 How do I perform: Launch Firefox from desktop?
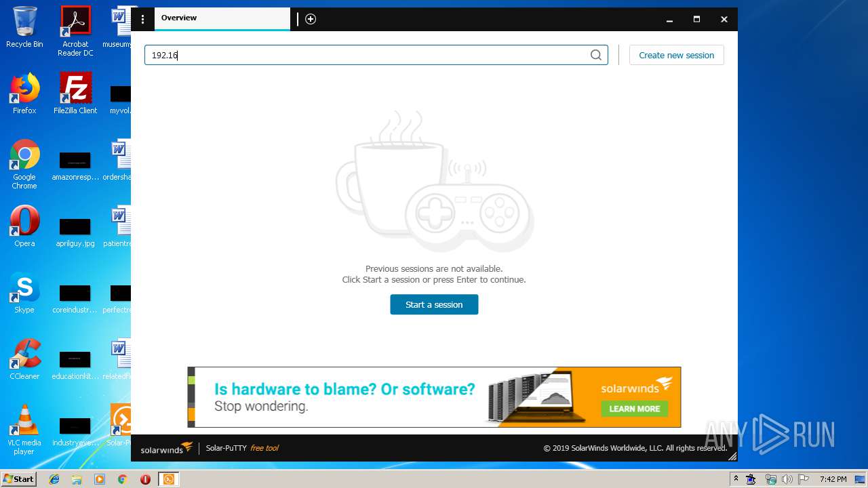(x=24, y=94)
